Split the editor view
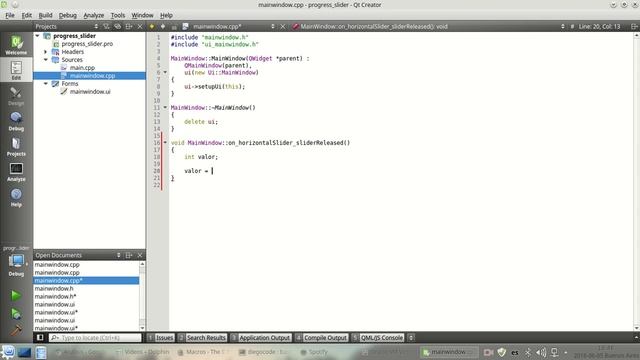The width and height of the screenshot is (640, 360). coord(634,26)
